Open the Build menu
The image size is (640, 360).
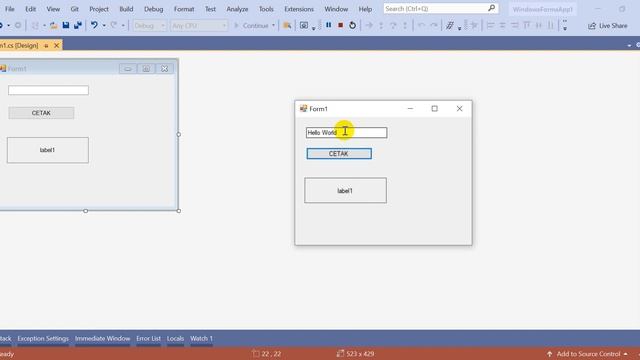pyautogui.click(x=126, y=9)
